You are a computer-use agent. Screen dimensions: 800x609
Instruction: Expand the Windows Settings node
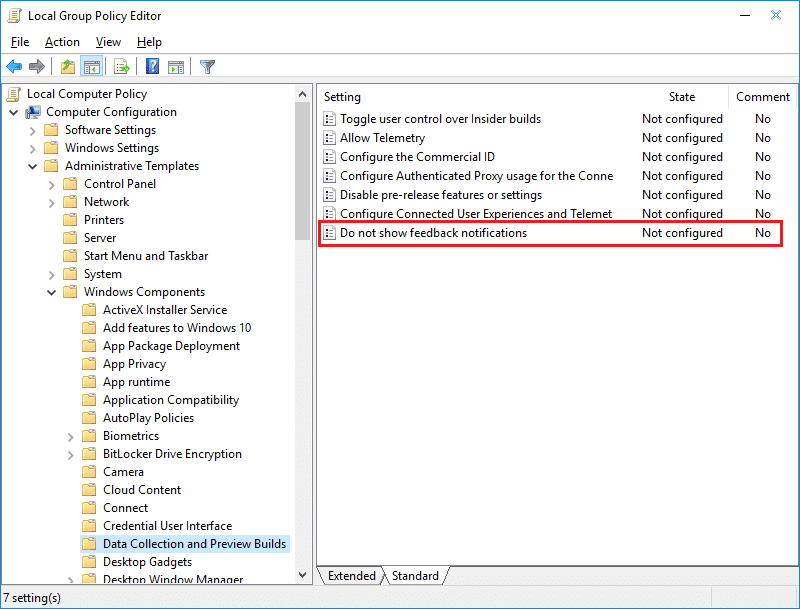pyautogui.click(x=33, y=148)
